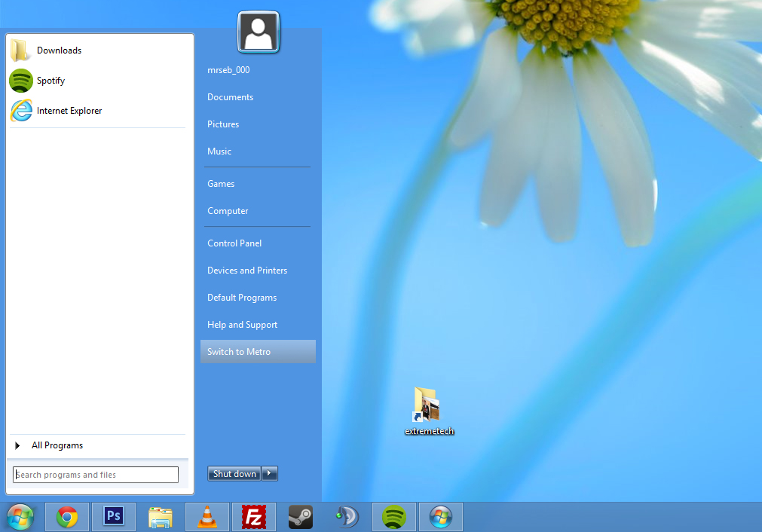Open Windows Explorer from the taskbar
The width and height of the screenshot is (762, 532).
(x=160, y=517)
